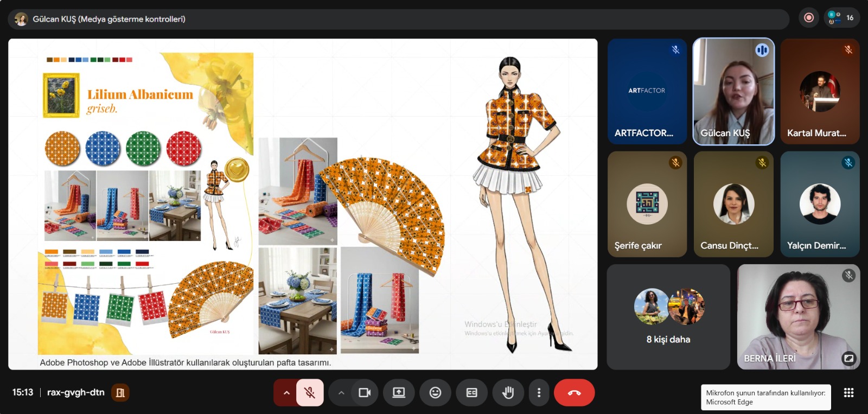Click the recording indicator icon
Screen dimensions: 868x414
(808, 18)
